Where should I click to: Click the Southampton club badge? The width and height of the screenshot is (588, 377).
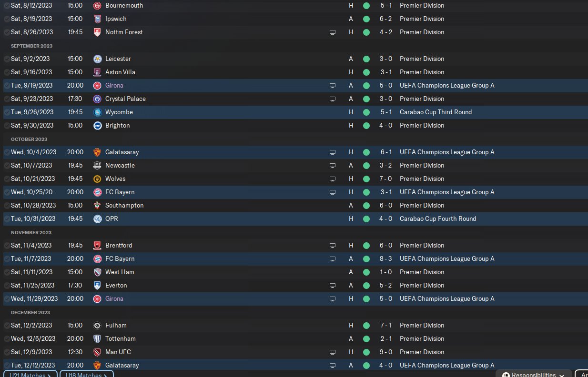pos(98,206)
